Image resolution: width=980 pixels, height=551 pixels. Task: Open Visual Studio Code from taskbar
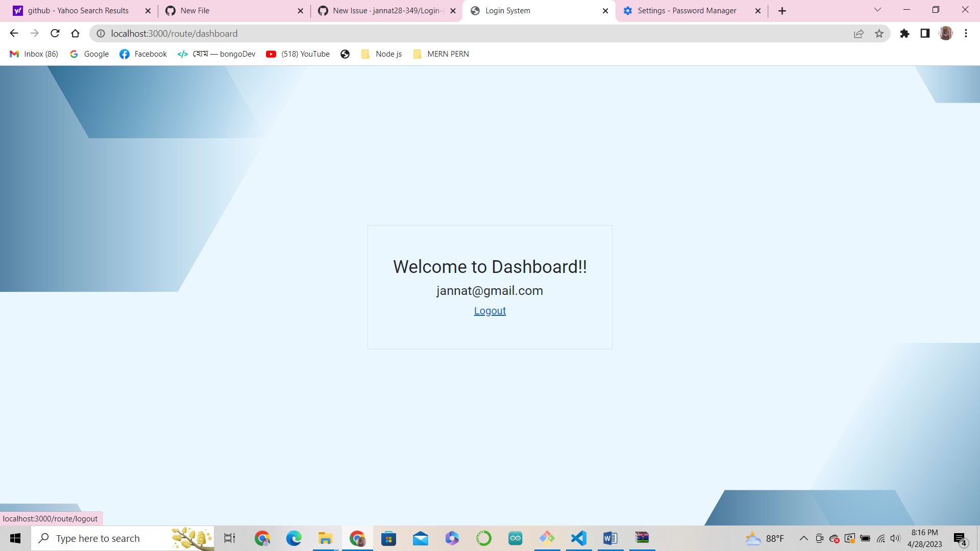(578, 538)
